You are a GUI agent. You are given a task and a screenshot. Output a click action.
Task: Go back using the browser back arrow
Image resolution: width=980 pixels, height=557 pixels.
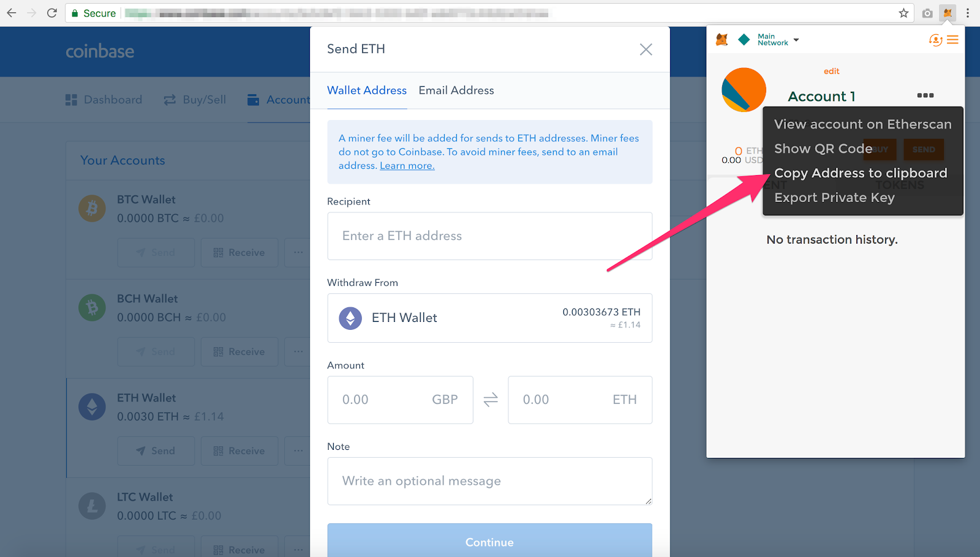click(x=12, y=13)
